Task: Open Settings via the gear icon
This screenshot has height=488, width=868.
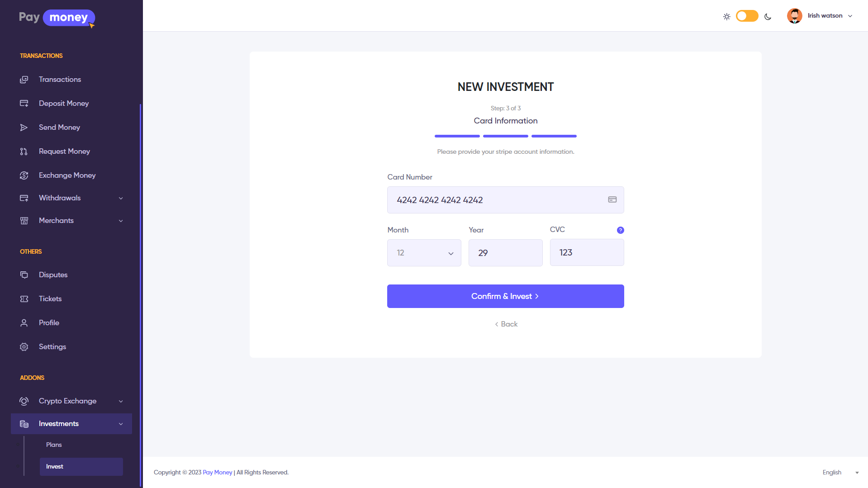Action: pos(24,347)
